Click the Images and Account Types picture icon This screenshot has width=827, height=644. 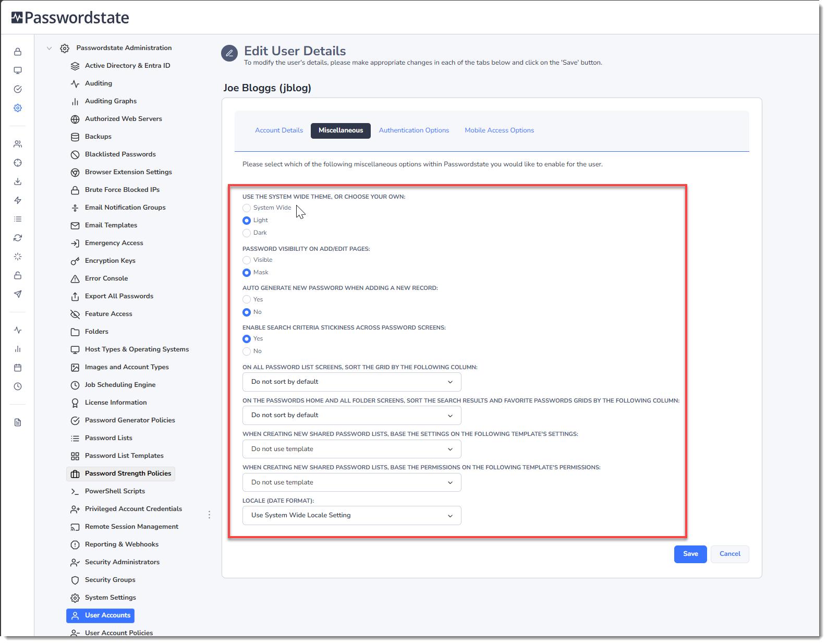[x=75, y=368]
